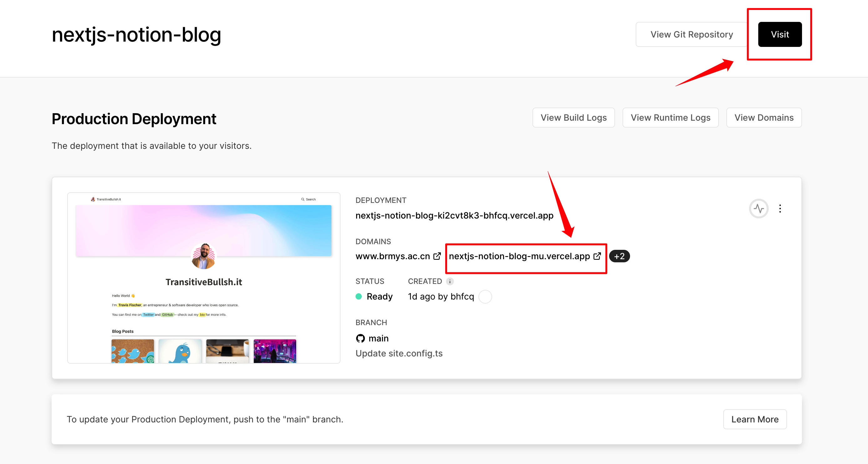The width and height of the screenshot is (868, 464).
Task: Open the nextjs-notion-blog-ki2cvt8k3-bhfcq.vercel.app deployment URL
Action: point(454,215)
